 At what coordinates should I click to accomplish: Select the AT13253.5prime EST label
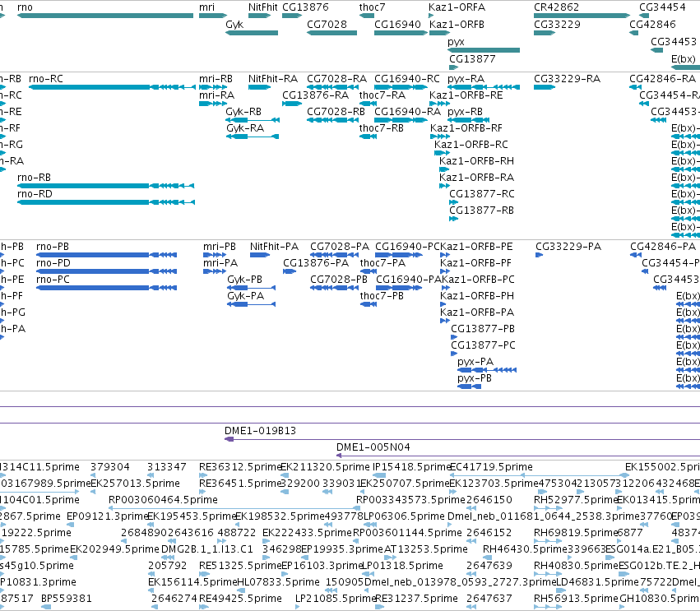[426, 549]
